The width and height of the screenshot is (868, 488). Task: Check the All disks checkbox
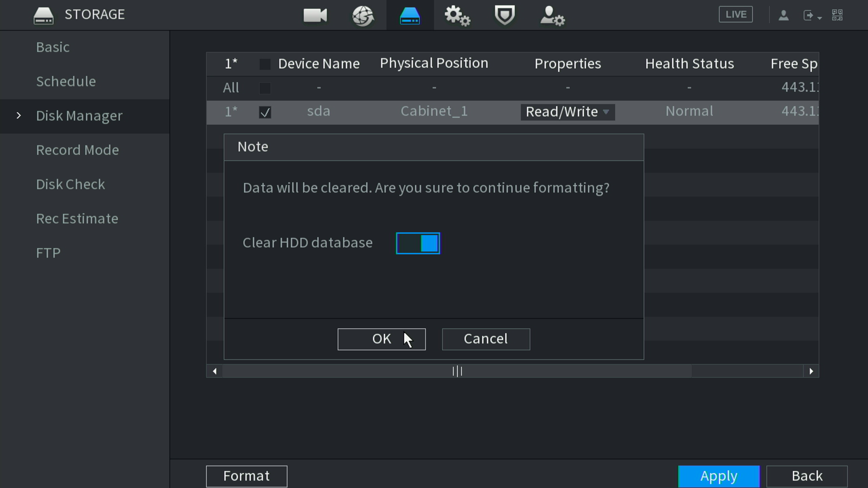pos(265,88)
